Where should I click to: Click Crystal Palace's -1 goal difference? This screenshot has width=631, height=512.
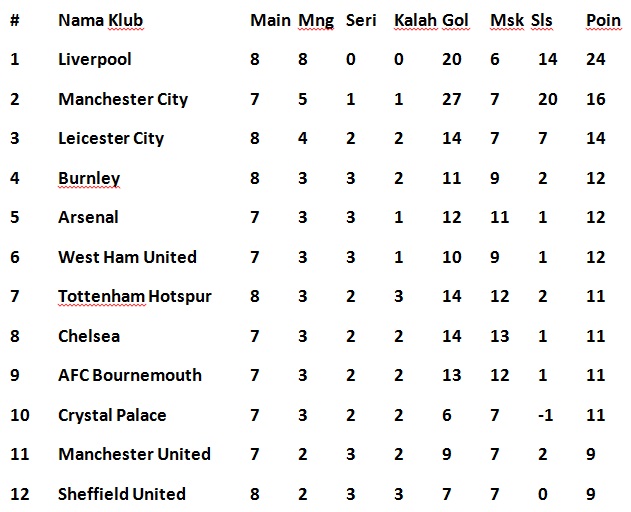click(545, 415)
